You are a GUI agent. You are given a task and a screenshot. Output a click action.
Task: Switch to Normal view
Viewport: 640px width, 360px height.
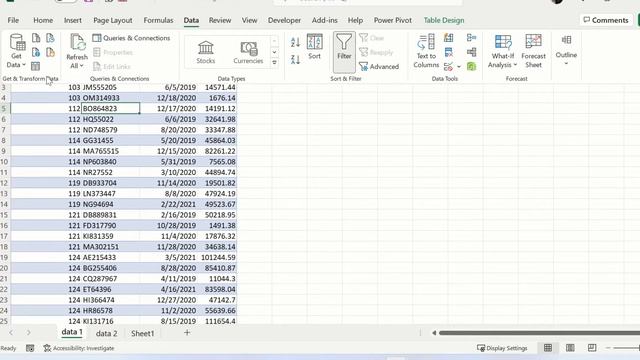tap(548, 348)
